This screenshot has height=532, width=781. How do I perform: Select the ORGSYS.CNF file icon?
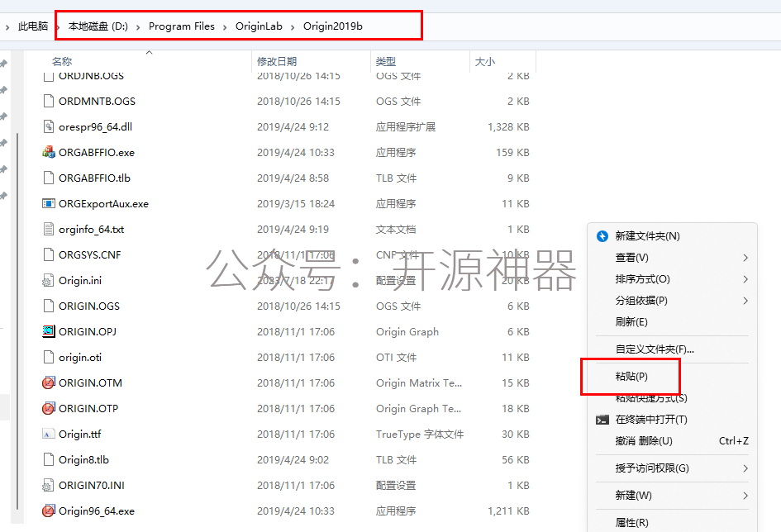48,254
